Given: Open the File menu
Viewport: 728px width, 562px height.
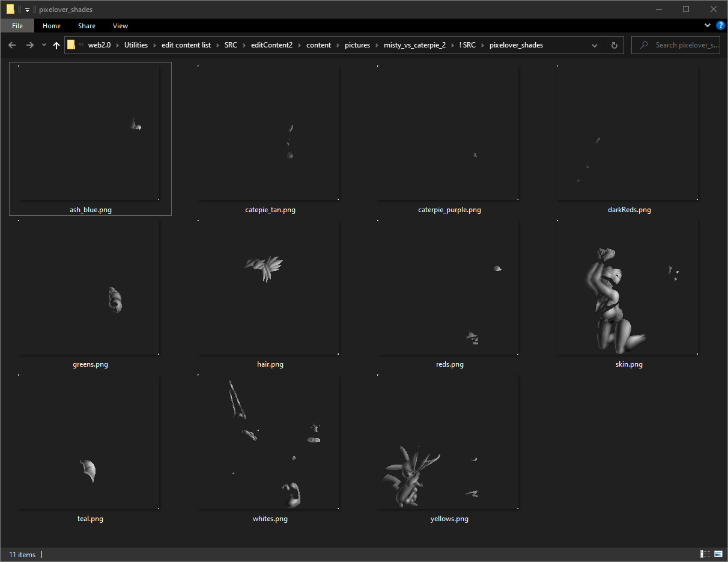Looking at the screenshot, I should coord(17,26).
